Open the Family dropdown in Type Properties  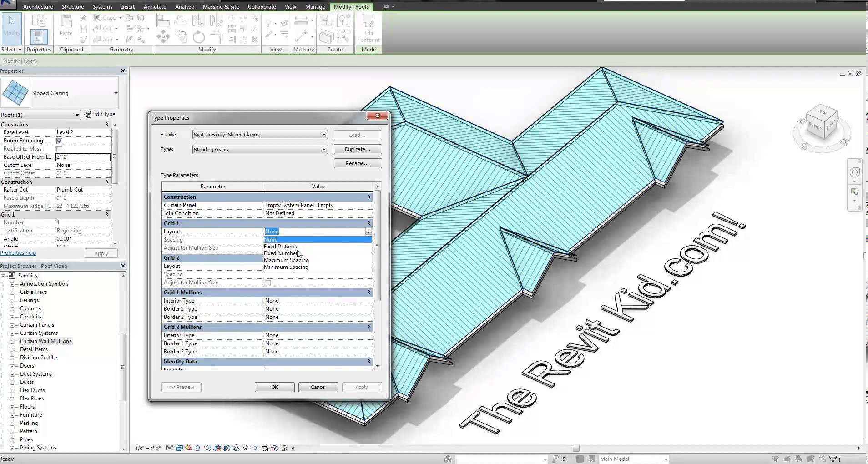(260, 135)
